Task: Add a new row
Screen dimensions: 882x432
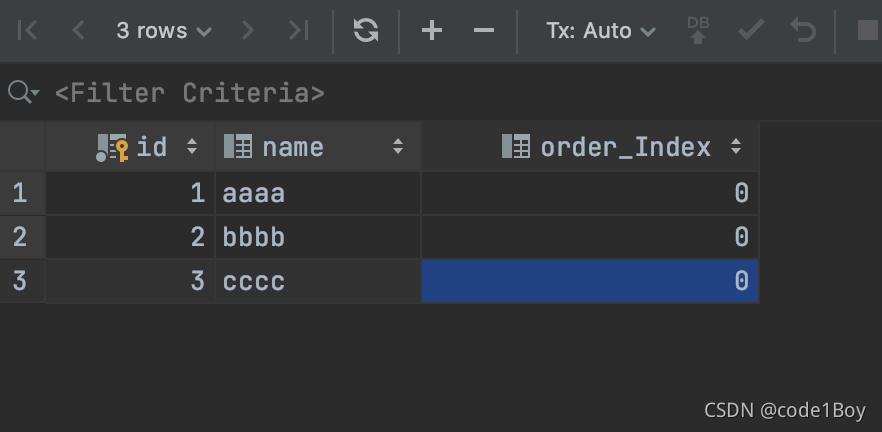Action: [x=432, y=31]
